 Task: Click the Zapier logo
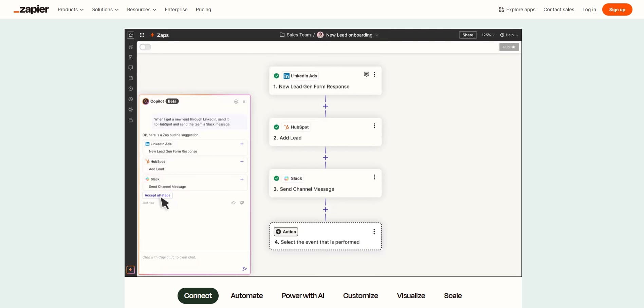31,9
